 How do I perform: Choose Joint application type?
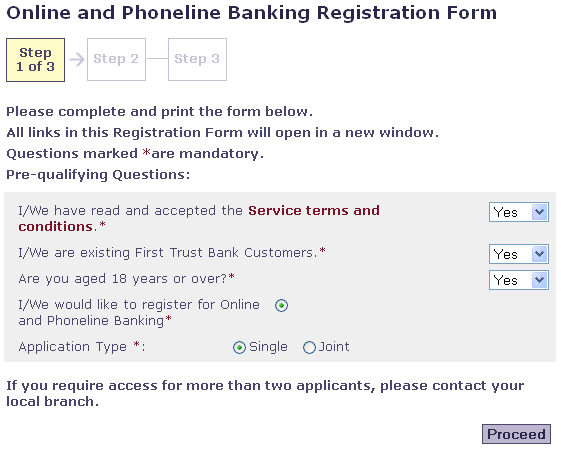[x=309, y=347]
